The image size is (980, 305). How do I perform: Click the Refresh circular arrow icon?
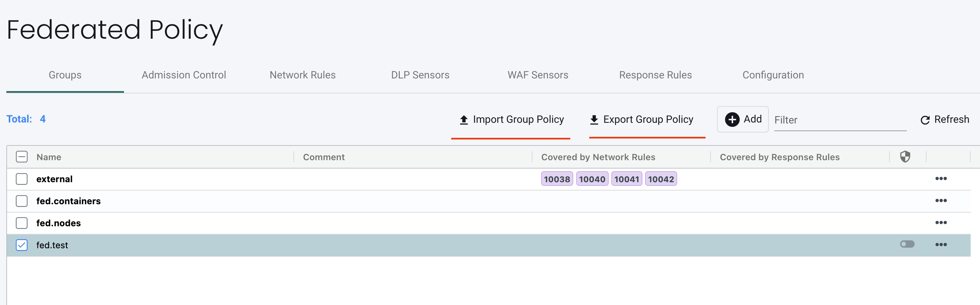click(x=925, y=120)
